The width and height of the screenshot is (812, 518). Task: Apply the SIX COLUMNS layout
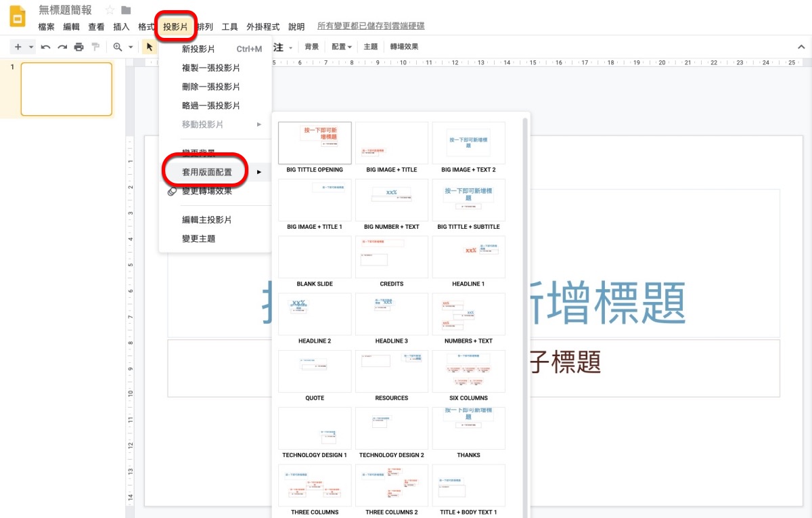(468, 371)
